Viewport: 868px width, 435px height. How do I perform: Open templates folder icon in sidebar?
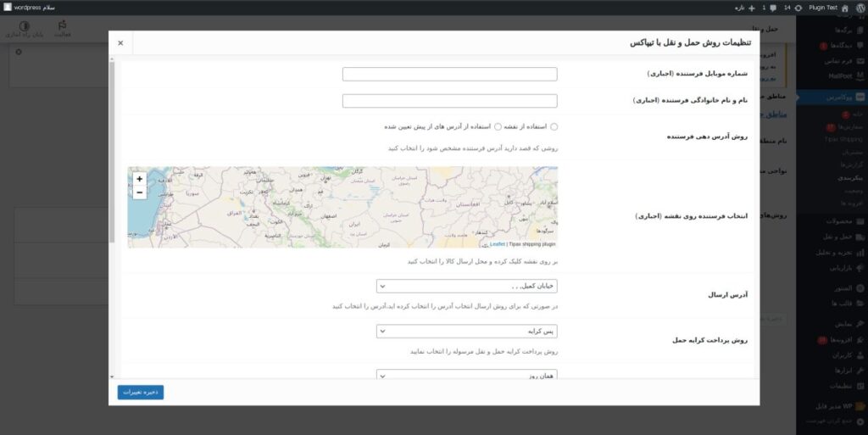(x=860, y=304)
